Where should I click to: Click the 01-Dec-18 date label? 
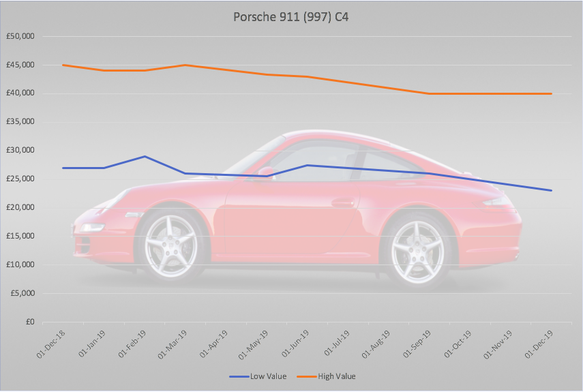(51, 344)
